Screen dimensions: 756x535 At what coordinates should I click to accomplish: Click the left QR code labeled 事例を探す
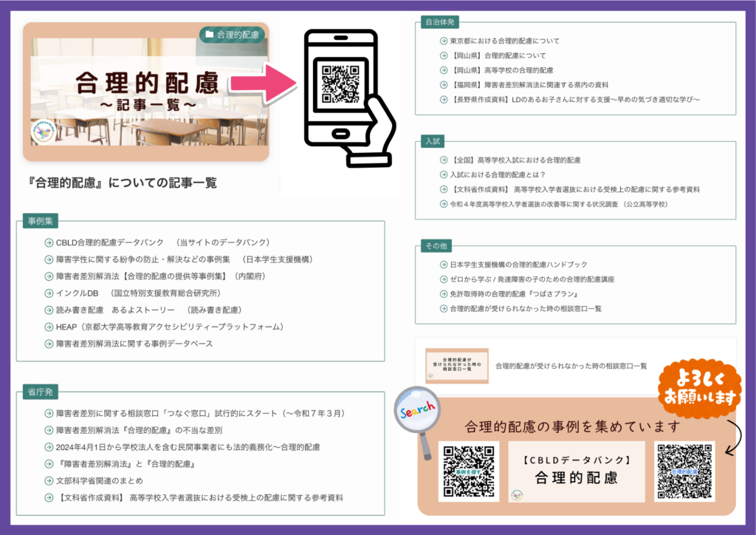coord(468,471)
